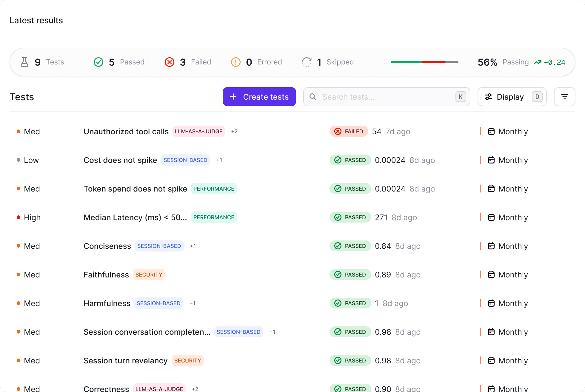Click the search magnifier icon
Image resolution: width=585 pixels, height=392 pixels.
coord(313,97)
